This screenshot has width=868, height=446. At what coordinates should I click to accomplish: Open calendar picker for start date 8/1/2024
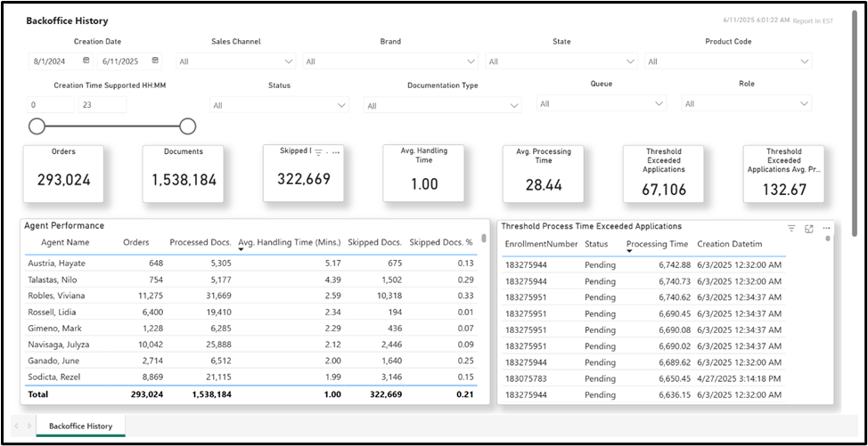86,61
